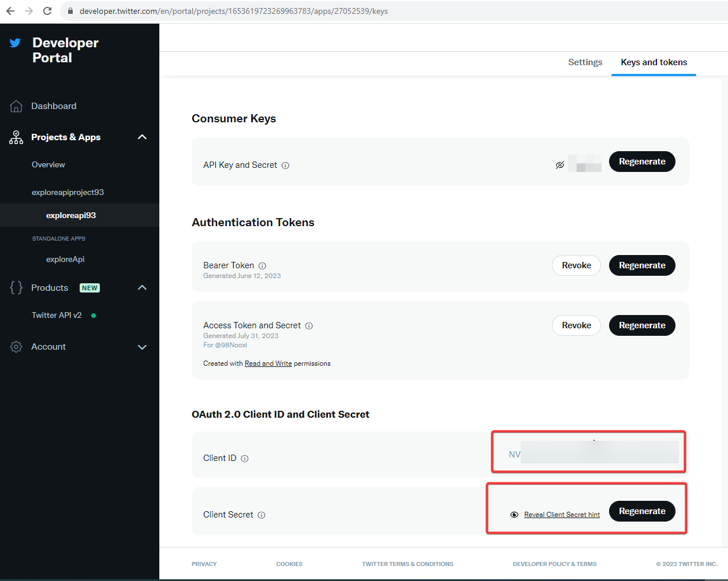Screen dimensions: 728x581
Task: Open the Read and Write permissions link
Action: coord(268,363)
